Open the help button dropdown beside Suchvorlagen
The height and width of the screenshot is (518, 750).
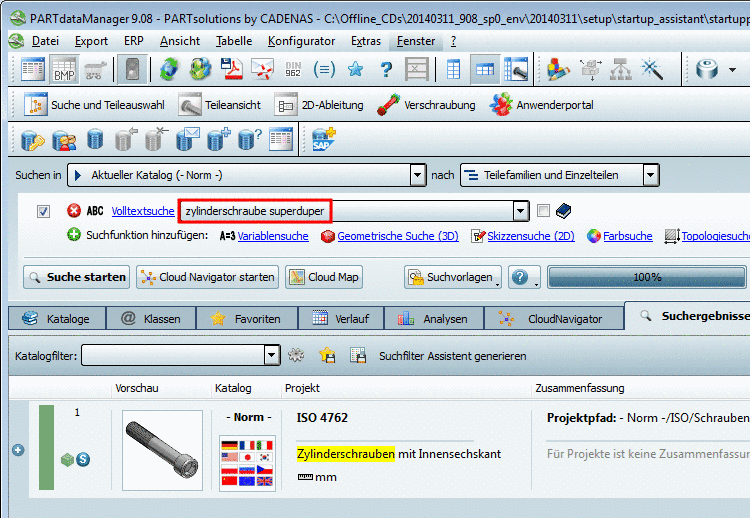(524, 277)
